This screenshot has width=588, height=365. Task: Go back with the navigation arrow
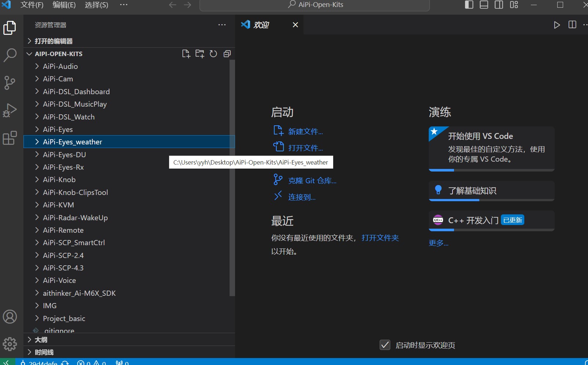173,5
